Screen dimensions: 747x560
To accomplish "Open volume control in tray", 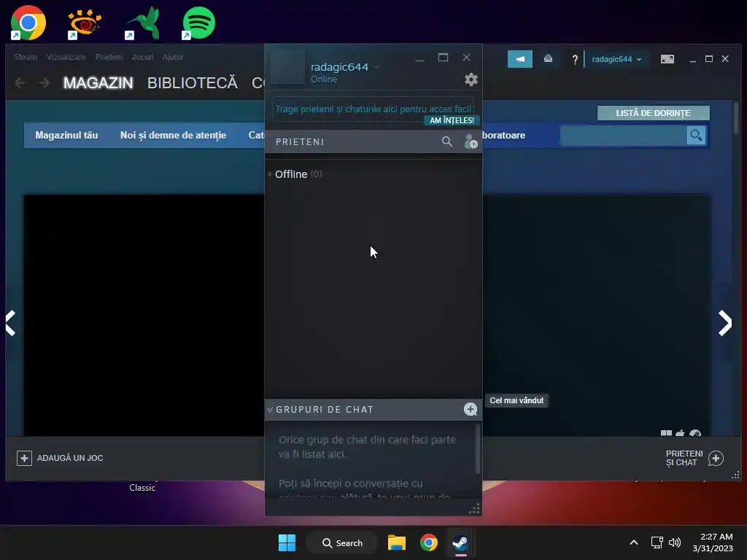I will click(x=675, y=542).
